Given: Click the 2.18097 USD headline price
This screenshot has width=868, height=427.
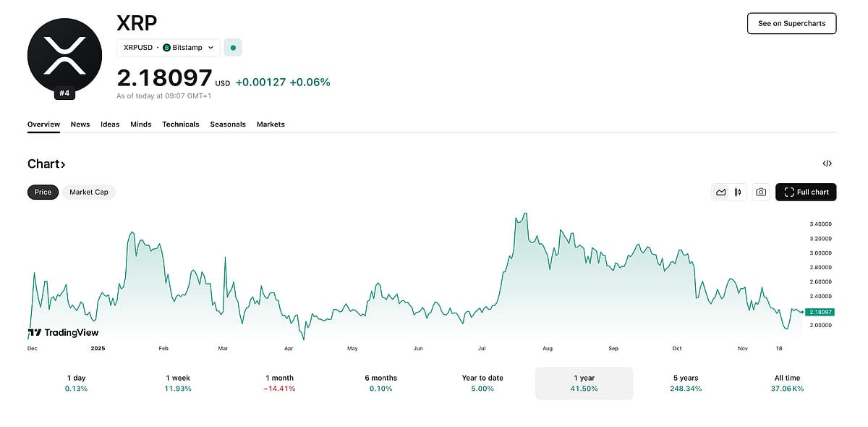Looking at the screenshot, I should point(174,78).
